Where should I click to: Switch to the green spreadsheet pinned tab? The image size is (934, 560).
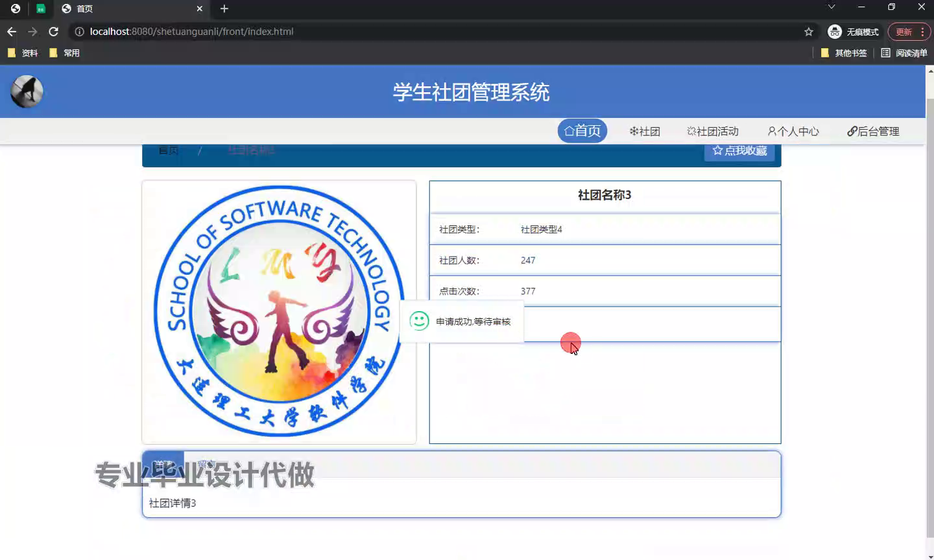(x=41, y=8)
